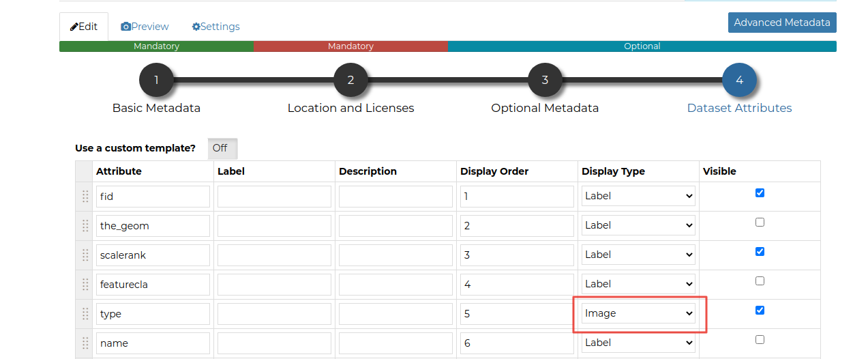Click Label input field for type attribute

274,314
